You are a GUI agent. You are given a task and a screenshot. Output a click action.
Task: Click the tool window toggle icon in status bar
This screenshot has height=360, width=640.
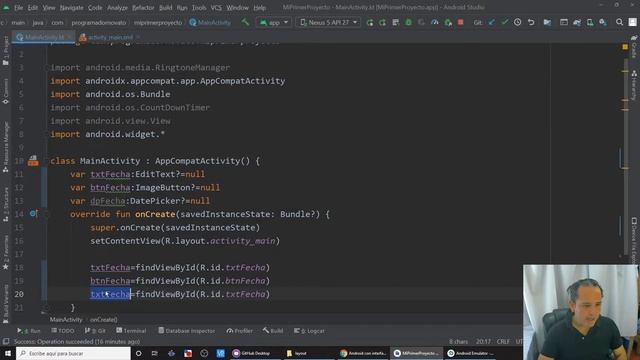coord(6,341)
